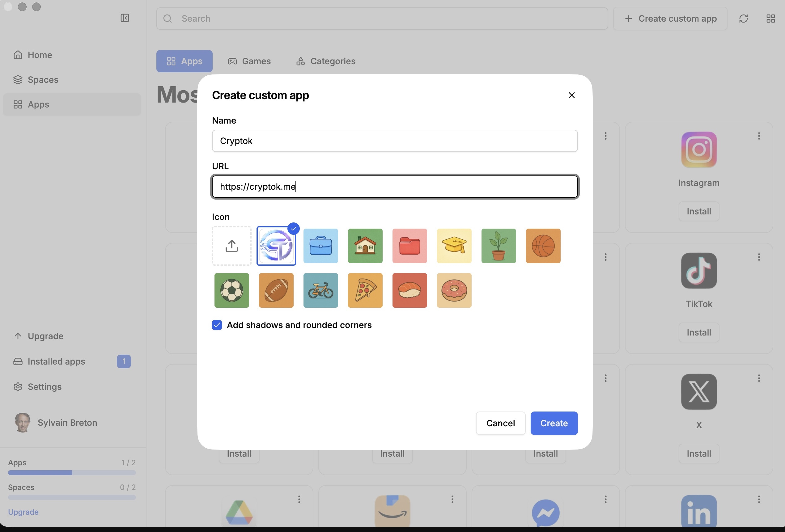Select the graduation cap icon
This screenshot has height=532, width=785.
(x=454, y=246)
